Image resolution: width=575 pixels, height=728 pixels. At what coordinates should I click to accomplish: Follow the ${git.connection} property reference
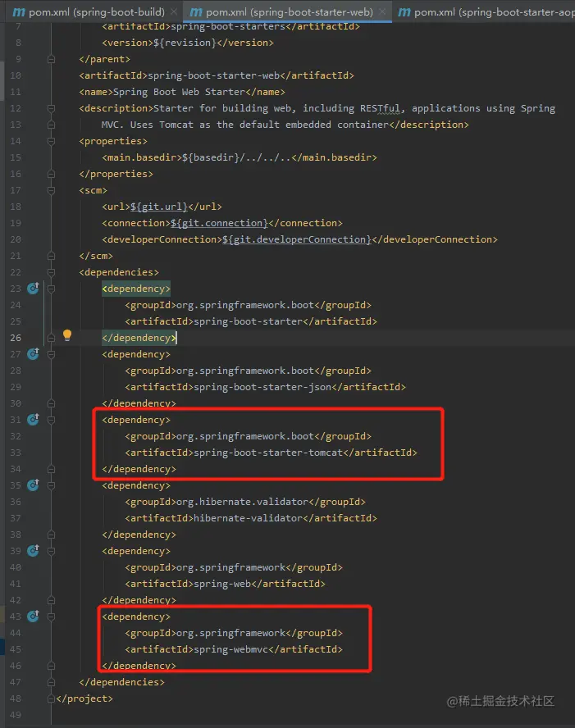pos(219,223)
